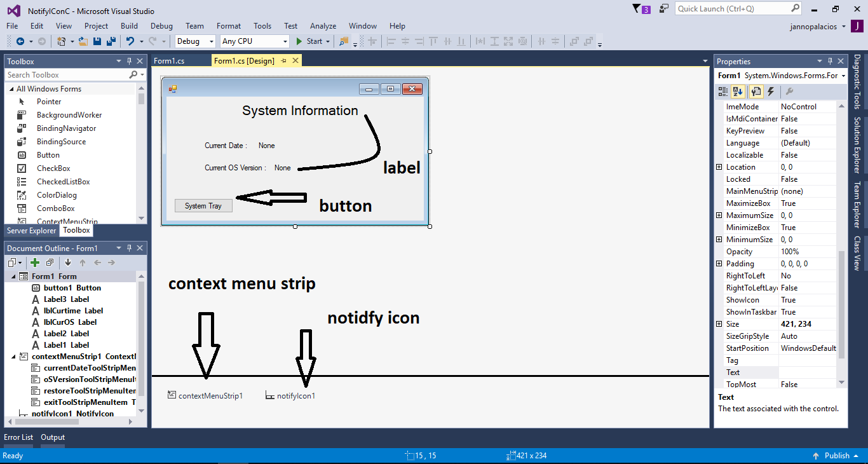Select button1 Button in Document Outline

72,288
